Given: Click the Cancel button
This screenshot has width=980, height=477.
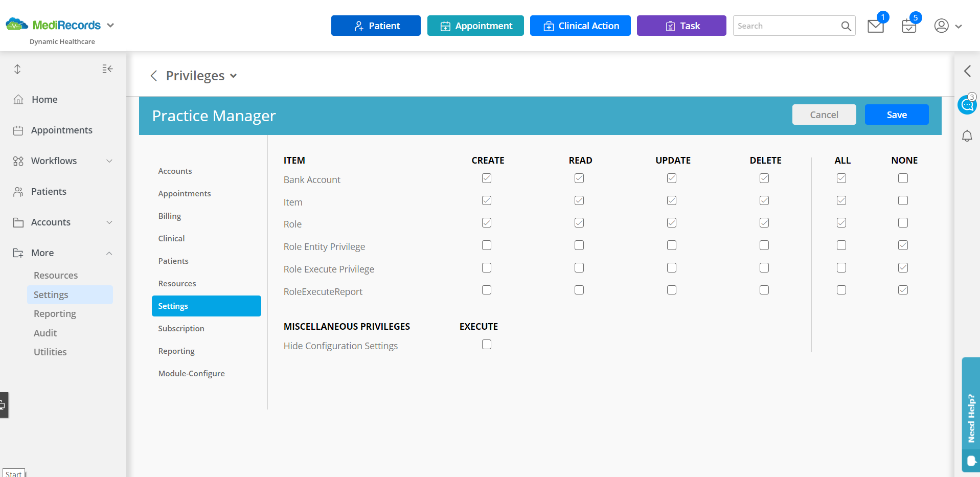Looking at the screenshot, I should (x=824, y=115).
